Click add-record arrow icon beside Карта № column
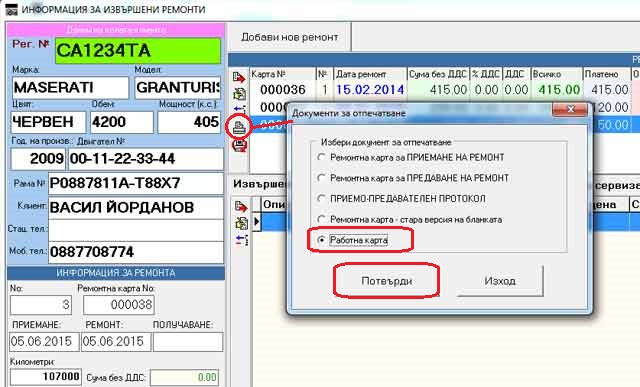The image size is (640, 387). pos(239,77)
